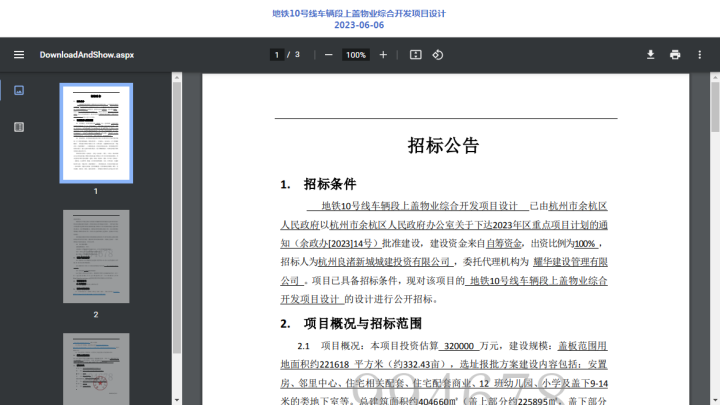Screen dimensions: 720x405
Task: Open the more actions menu
Action: pos(699,55)
